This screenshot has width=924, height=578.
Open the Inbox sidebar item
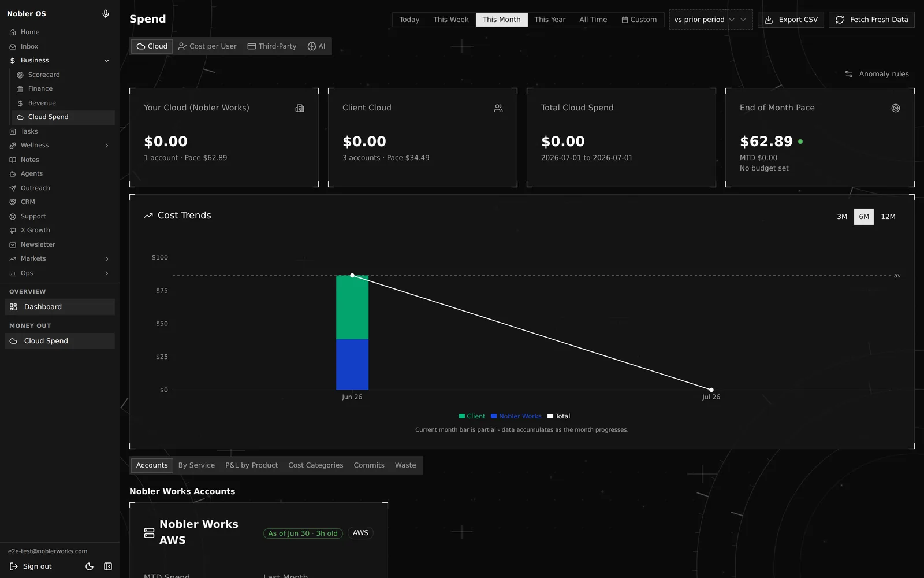pyautogui.click(x=59, y=46)
